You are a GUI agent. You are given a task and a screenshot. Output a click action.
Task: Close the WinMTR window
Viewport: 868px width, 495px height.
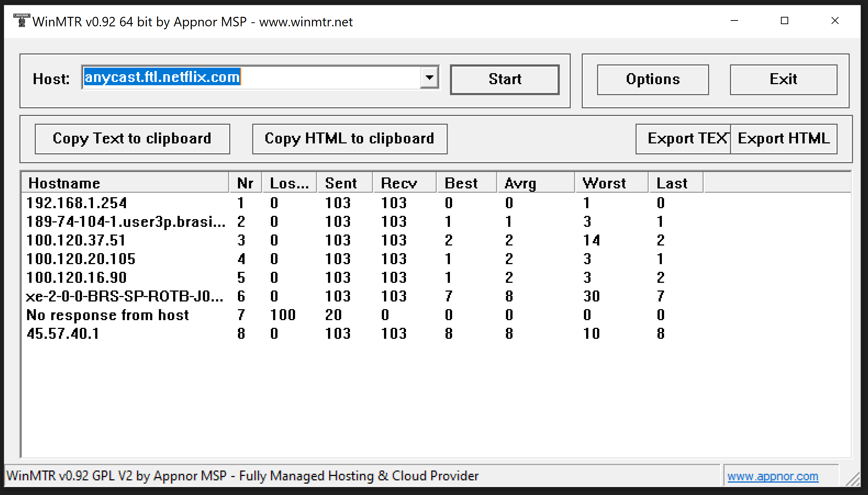coord(835,21)
